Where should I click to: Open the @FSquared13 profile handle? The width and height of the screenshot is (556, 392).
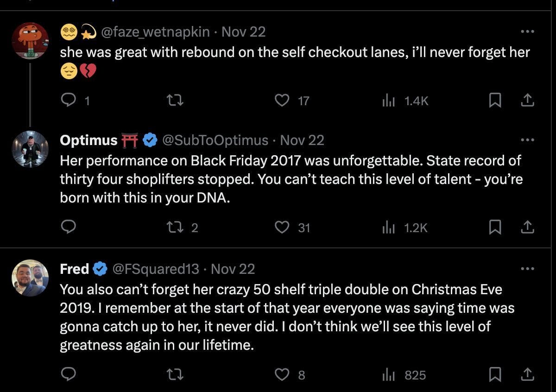coord(156,269)
